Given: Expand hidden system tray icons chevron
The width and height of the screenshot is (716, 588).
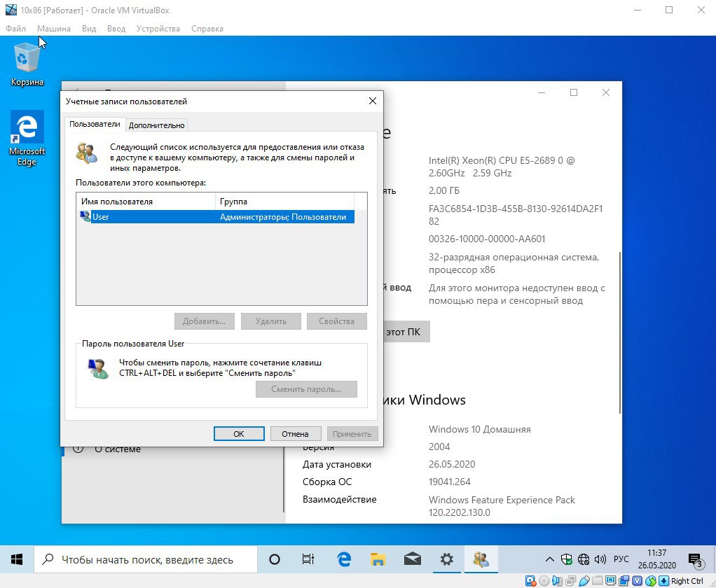Looking at the screenshot, I should (550, 559).
